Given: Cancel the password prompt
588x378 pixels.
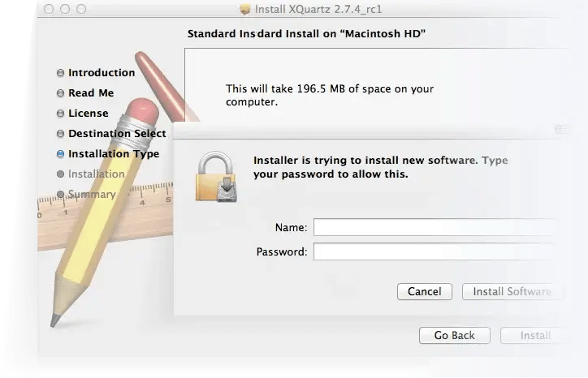Looking at the screenshot, I should point(425,291).
